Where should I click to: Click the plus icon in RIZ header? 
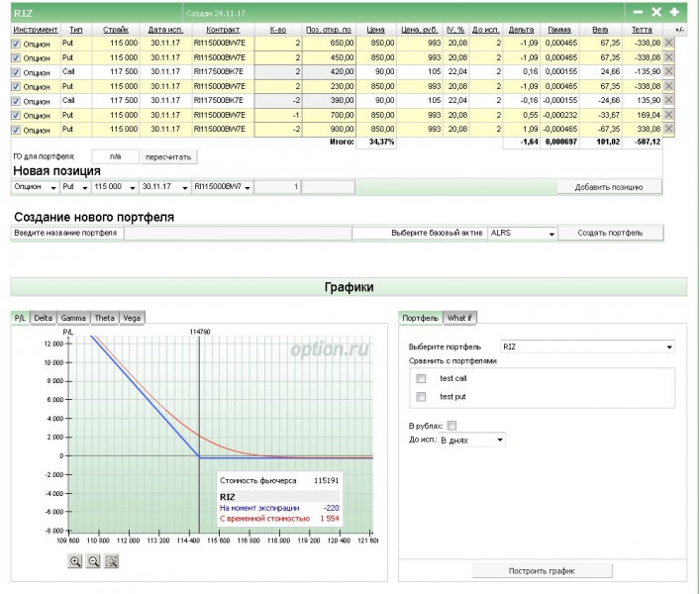(x=674, y=12)
